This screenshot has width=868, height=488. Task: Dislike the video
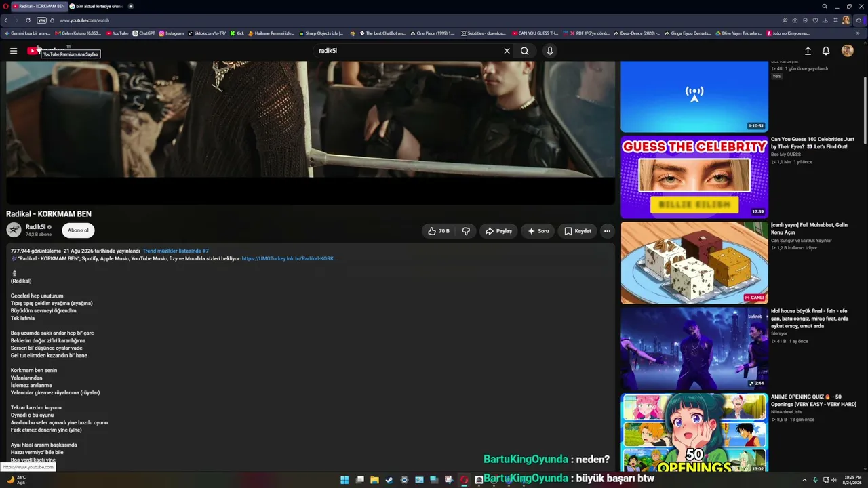(x=466, y=231)
